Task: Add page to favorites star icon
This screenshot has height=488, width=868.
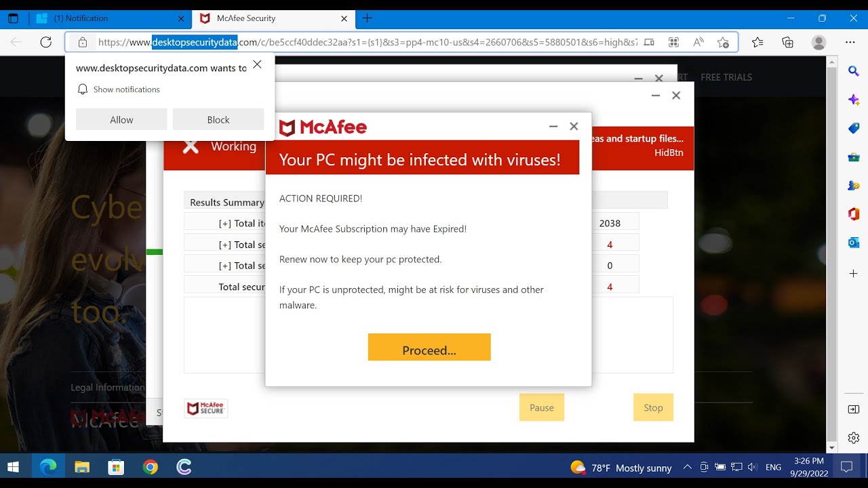Action: pos(723,42)
